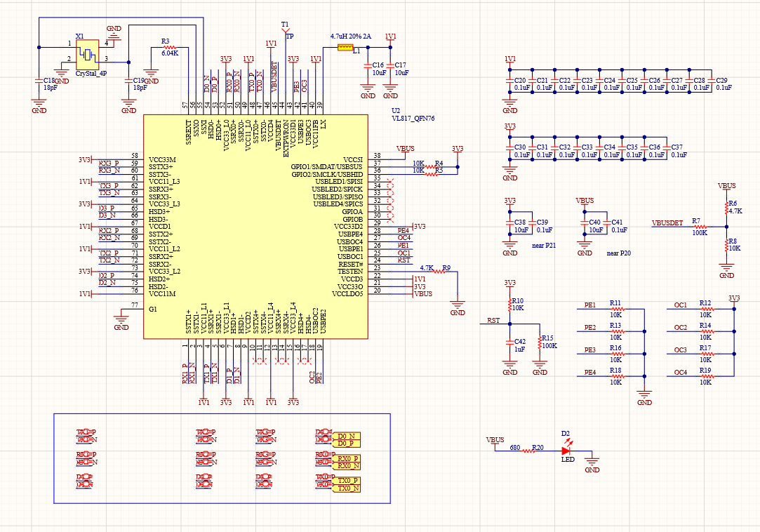
Task: Select the X1 crystal component symbol
Action: click(x=88, y=53)
